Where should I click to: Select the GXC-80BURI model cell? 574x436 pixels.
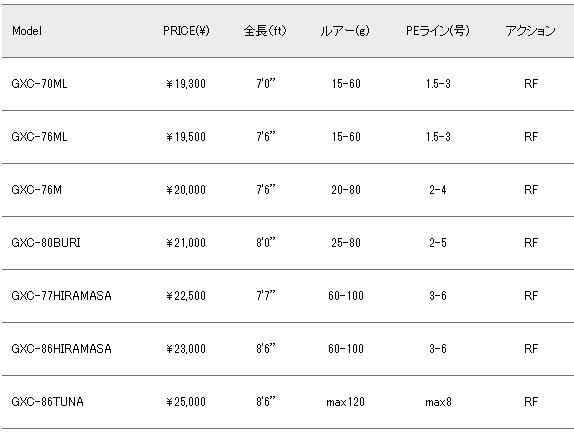[46, 243]
